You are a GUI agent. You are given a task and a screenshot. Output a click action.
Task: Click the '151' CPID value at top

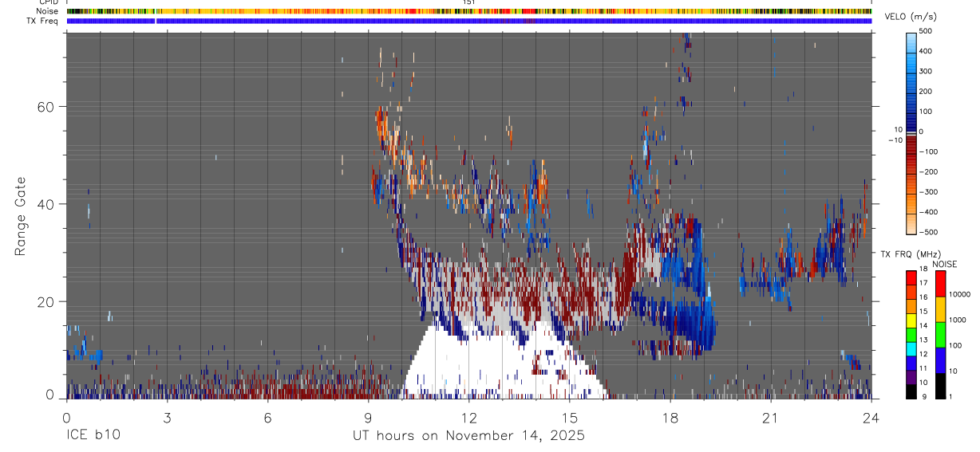click(x=469, y=2)
